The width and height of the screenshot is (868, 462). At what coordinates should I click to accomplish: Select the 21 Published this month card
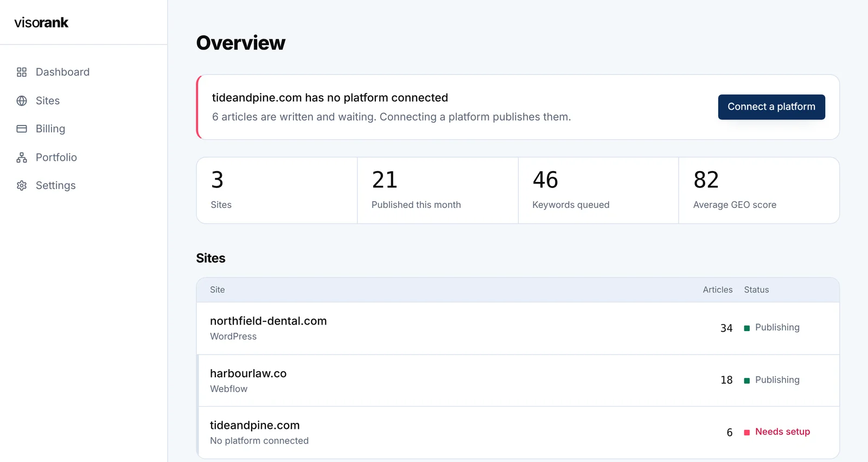438,191
